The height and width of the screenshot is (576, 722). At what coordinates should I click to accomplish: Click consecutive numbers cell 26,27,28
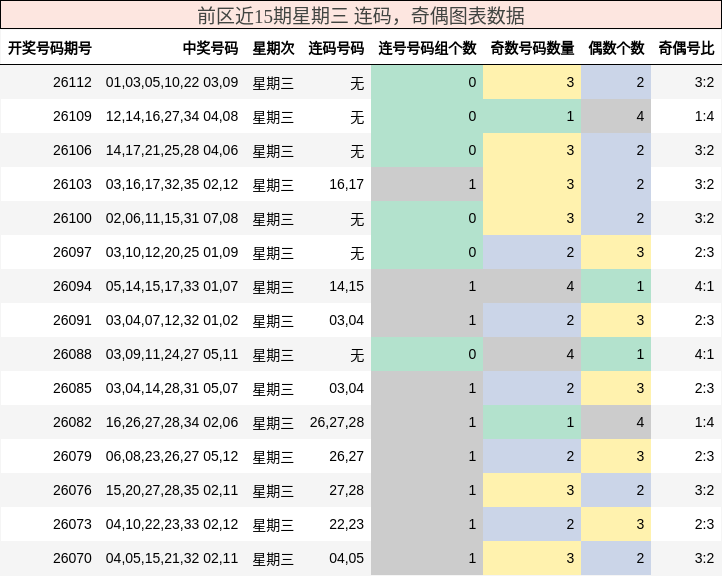pos(337,423)
